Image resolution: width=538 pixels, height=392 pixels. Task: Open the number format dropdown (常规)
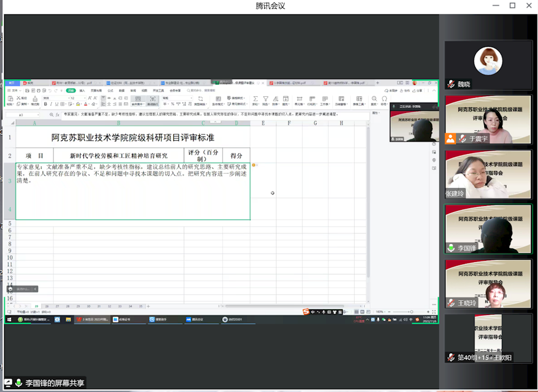tap(192, 98)
